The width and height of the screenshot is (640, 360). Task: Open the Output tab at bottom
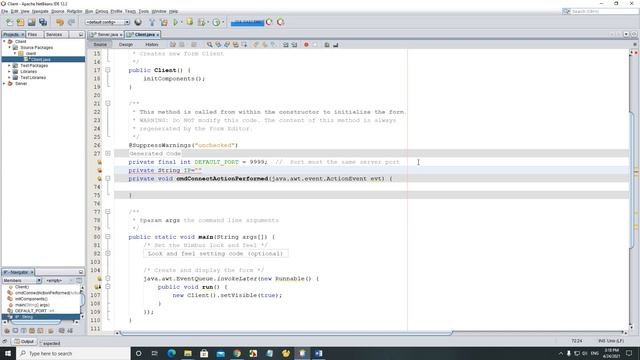tap(24, 342)
